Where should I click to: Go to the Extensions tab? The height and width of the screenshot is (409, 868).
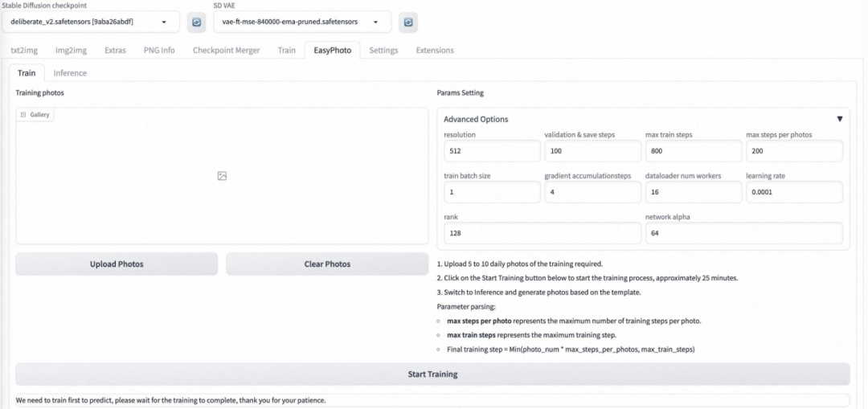pyautogui.click(x=434, y=50)
